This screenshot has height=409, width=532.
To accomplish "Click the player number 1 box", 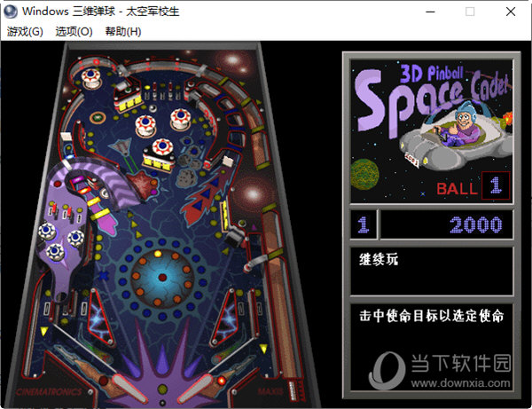I will coord(363,224).
